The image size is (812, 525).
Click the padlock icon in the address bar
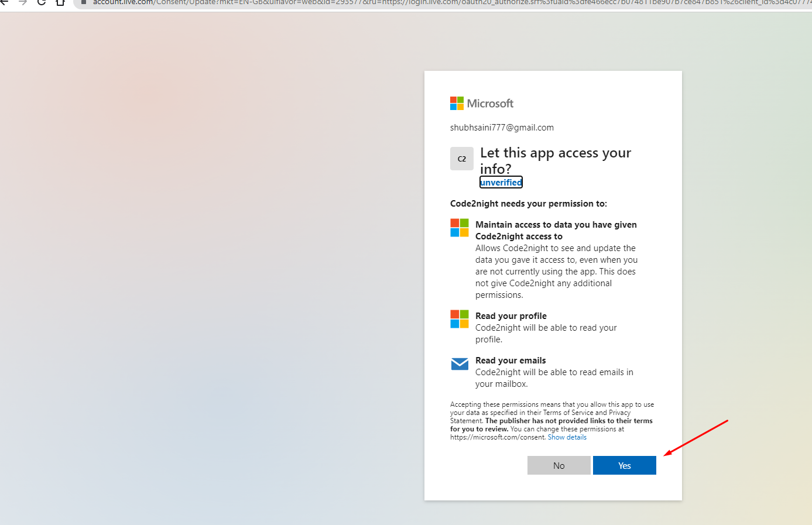tap(84, 2)
